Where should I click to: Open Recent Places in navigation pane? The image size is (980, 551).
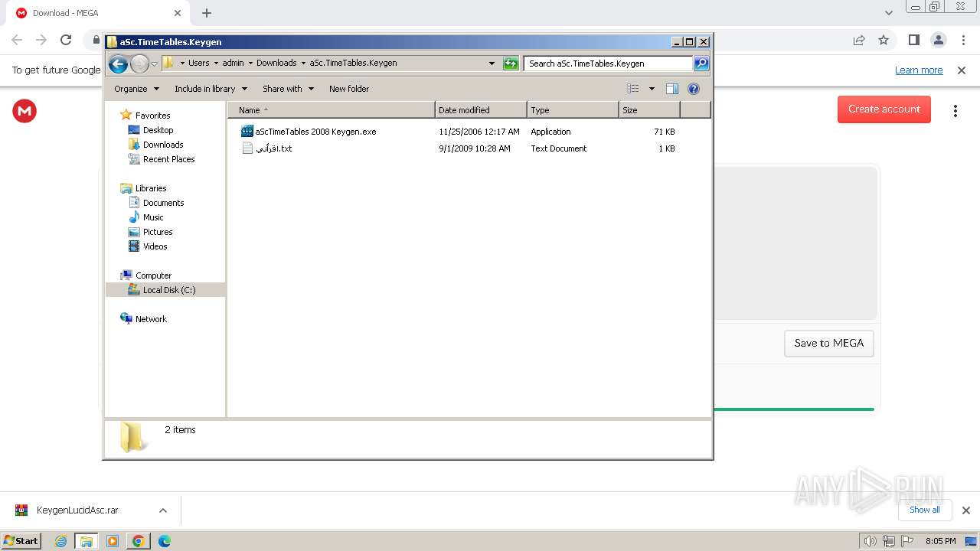168,159
